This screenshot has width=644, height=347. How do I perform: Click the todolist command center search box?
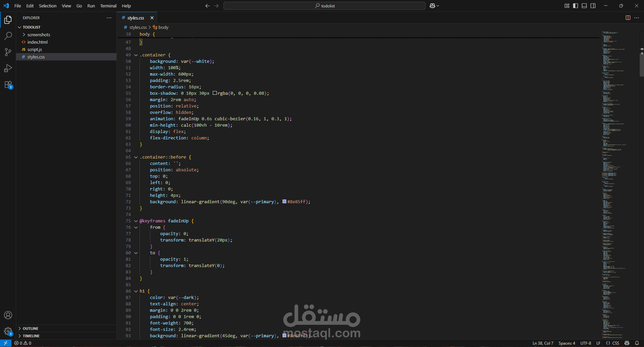coord(325,6)
